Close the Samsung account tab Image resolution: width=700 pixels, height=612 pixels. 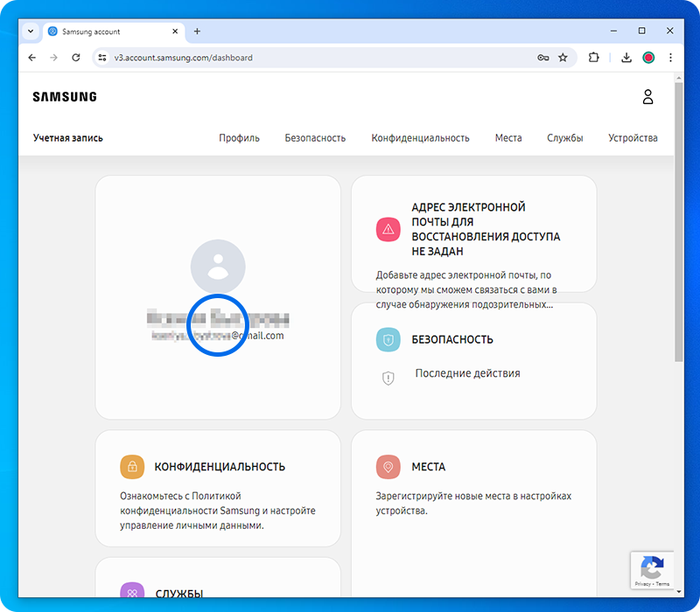[x=175, y=31]
